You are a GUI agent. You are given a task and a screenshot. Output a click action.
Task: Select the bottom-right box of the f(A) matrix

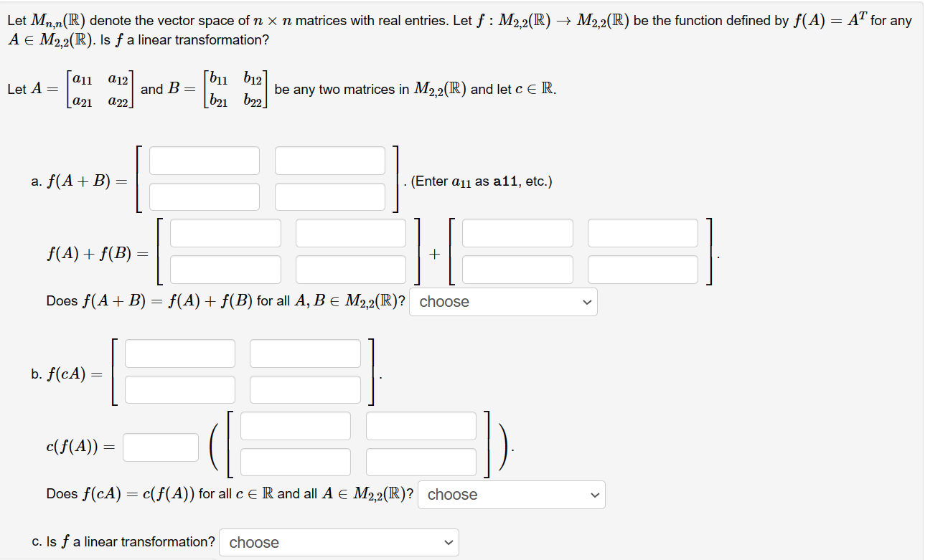350,269
